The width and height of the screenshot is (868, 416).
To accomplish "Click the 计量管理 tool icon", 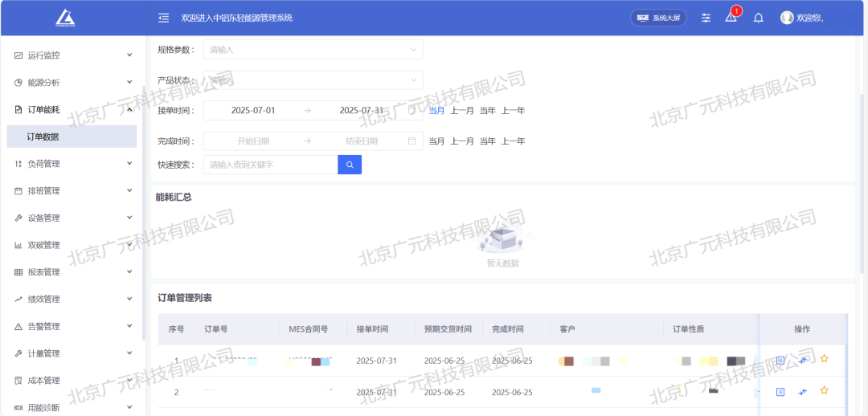I will 18,353.
